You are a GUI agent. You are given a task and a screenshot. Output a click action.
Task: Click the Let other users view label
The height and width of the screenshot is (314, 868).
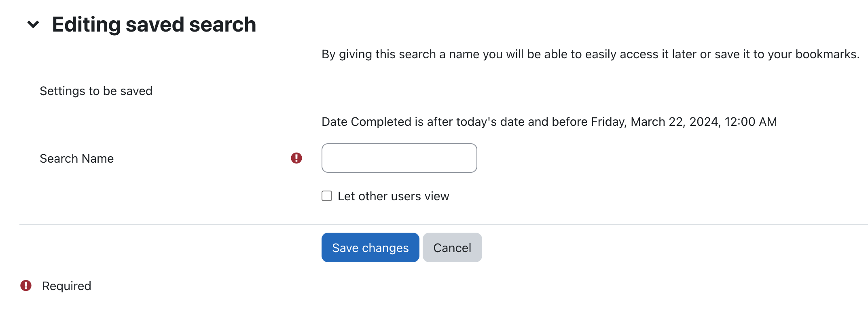click(x=393, y=196)
